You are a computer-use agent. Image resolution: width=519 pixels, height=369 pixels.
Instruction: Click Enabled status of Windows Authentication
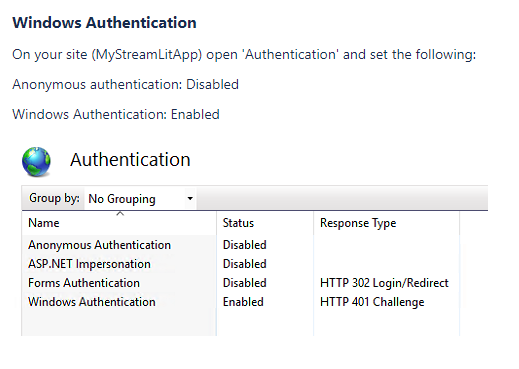(243, 302)
